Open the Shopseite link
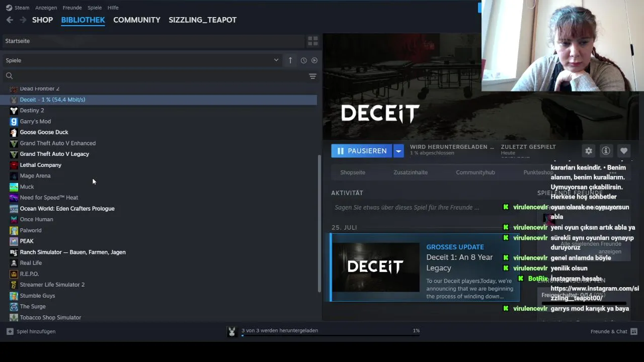This screenshot has height=362, width=644. 353,172
